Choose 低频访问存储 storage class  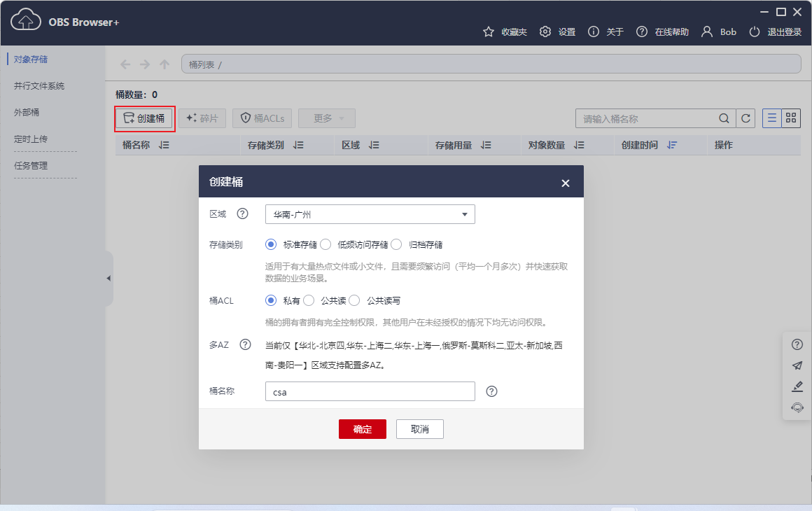324,244
